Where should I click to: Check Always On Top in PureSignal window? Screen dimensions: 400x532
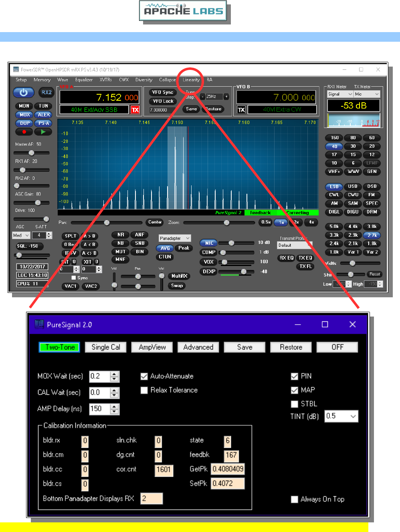click(294, 499)
